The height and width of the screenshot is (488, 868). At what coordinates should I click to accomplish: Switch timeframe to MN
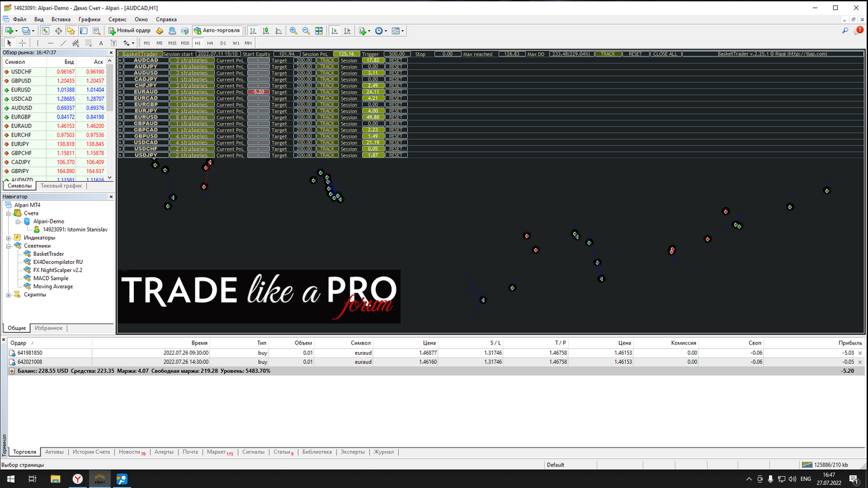[248, 43]
